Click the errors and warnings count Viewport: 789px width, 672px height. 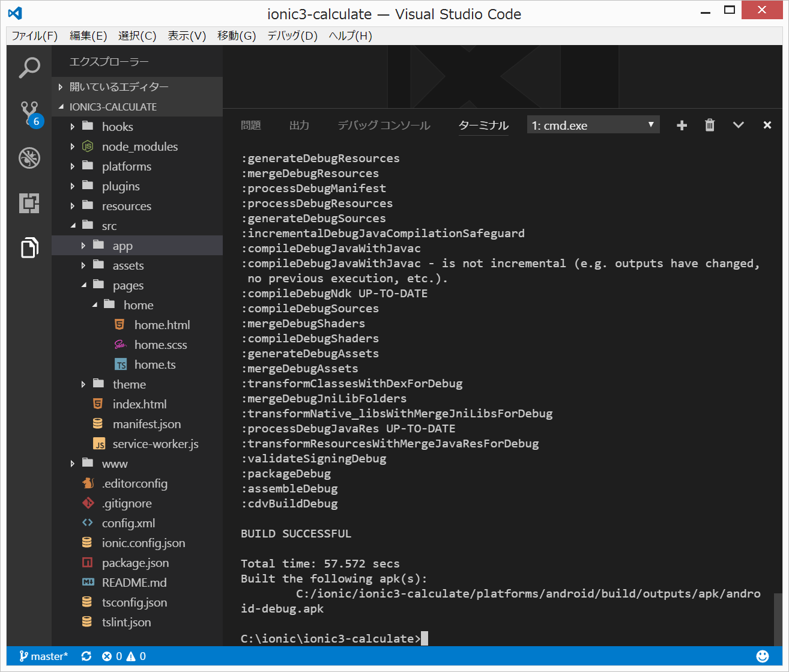pyautogui.click(x=124, y=656)
